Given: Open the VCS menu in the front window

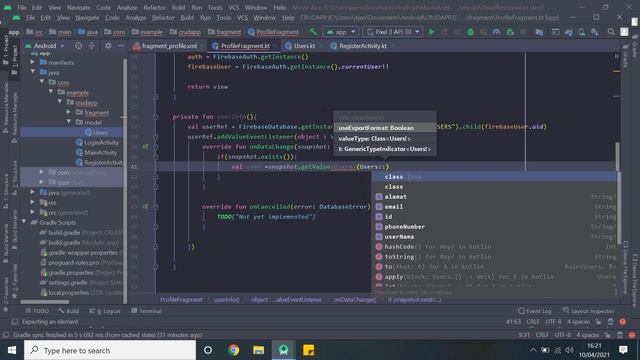Looking at the screenshot, I should [242, 18].
